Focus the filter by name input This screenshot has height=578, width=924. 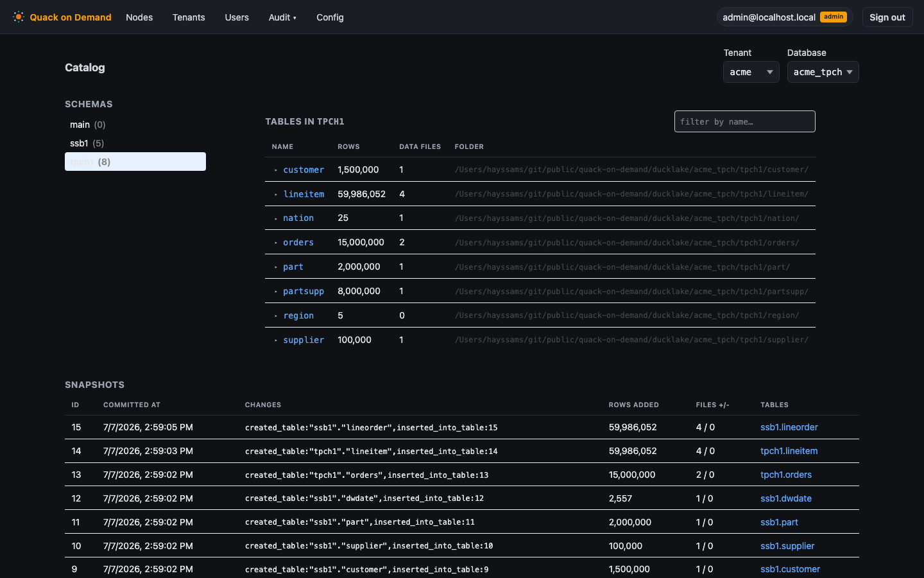coord(744,121)
